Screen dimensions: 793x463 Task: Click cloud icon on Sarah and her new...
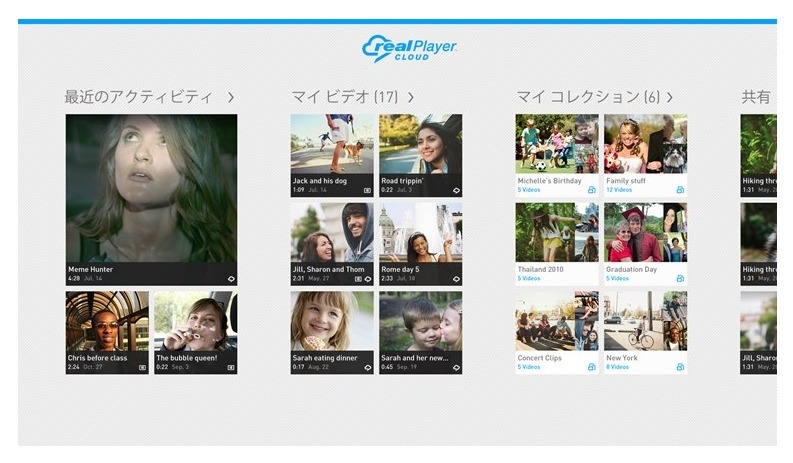pyautogui.click(x=456, y=367)
